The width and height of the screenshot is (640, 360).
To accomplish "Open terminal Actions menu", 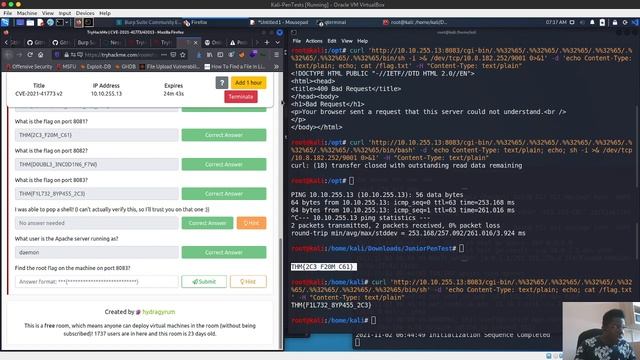I will coord(314,41).
